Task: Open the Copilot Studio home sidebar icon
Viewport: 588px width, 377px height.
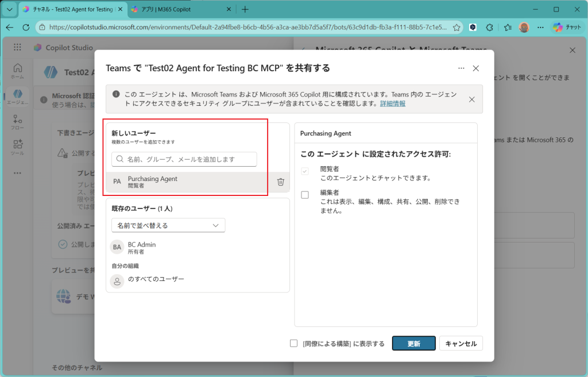Action: click(17, 71)
